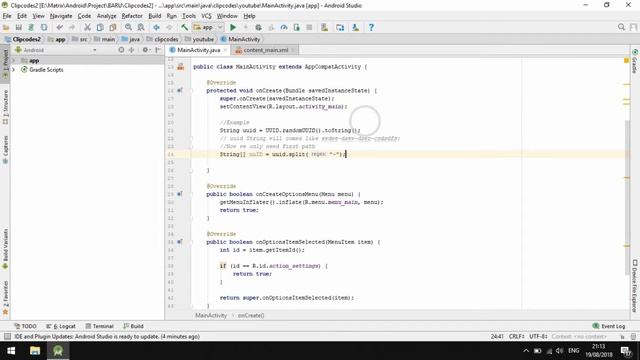Click gutter icon beside MainActivity class
The image size is (640, 360).
pyautogui.click(x=181, y=67)
